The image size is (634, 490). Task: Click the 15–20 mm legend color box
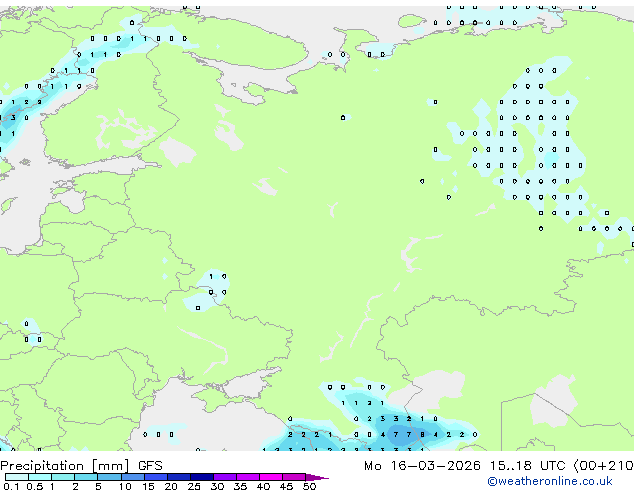click(156, 477)
